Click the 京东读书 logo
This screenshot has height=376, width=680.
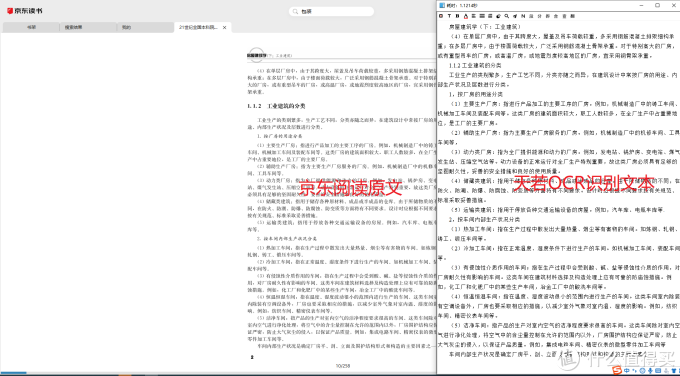coord(25,11)
